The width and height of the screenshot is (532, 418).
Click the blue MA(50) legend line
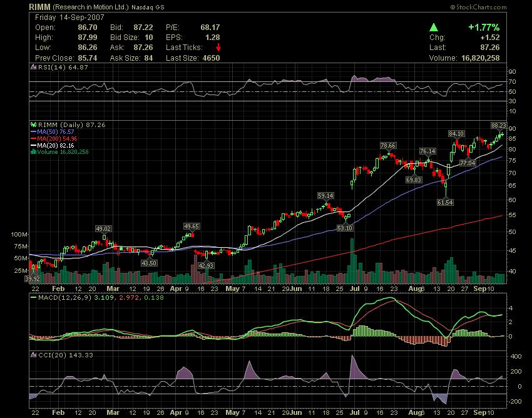33,131
